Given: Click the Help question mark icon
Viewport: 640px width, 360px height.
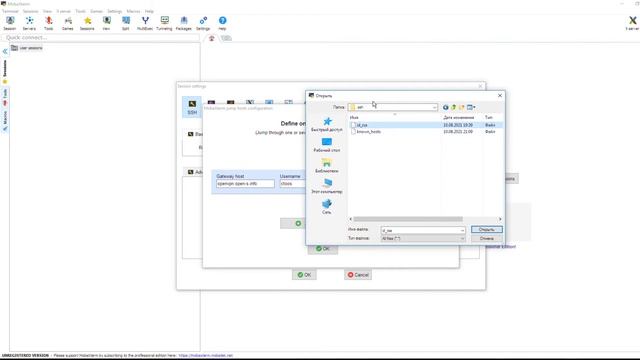Looking at the screenshot, I should (222, 23).
